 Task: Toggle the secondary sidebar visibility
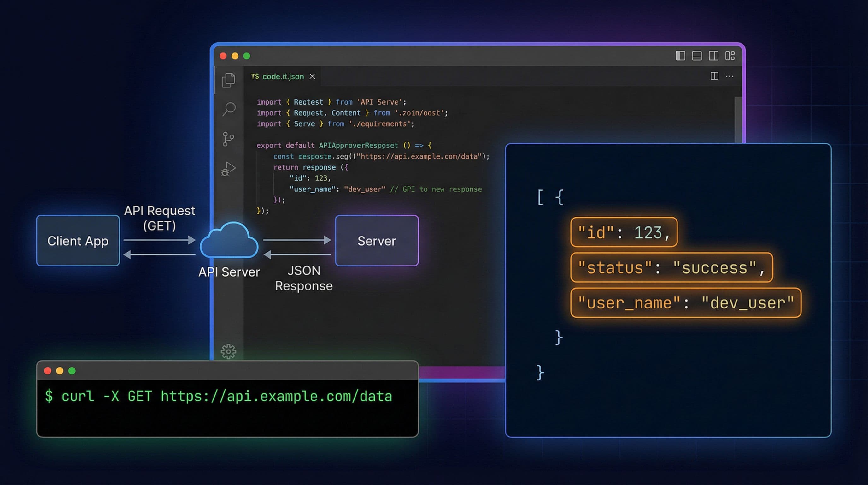click(x=713, y=56)
